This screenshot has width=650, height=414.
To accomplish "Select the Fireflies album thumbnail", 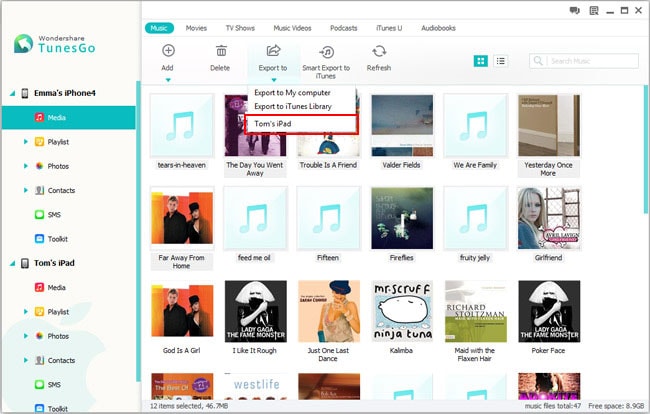I will coord(402,218).
